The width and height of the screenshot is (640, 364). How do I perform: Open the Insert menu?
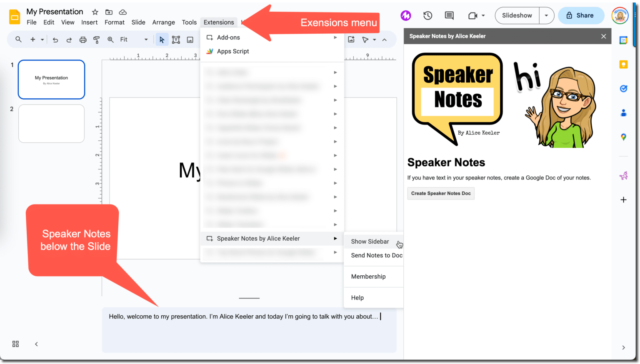tap(89, 22)
